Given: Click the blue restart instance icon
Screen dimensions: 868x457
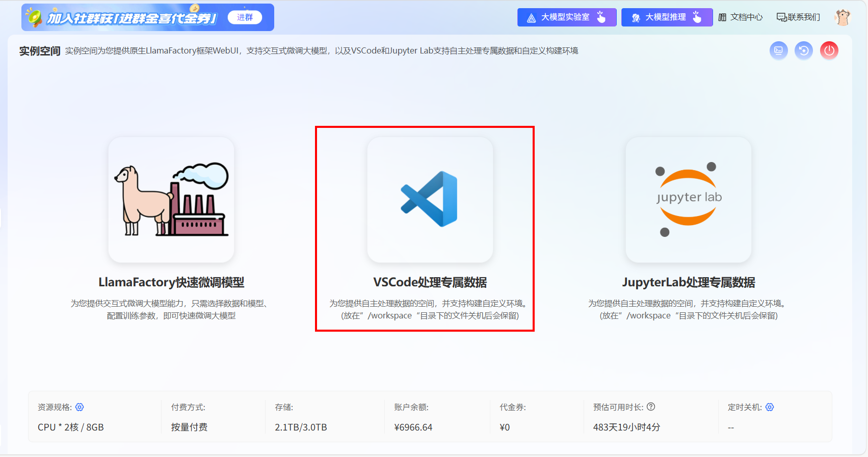Looking at the screenshot, I should (x=804, y=50).
